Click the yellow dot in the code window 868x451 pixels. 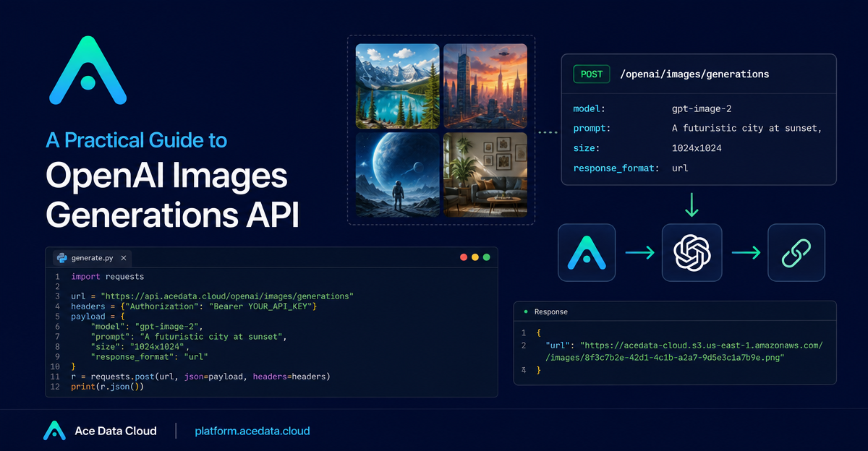pos(475,257)
